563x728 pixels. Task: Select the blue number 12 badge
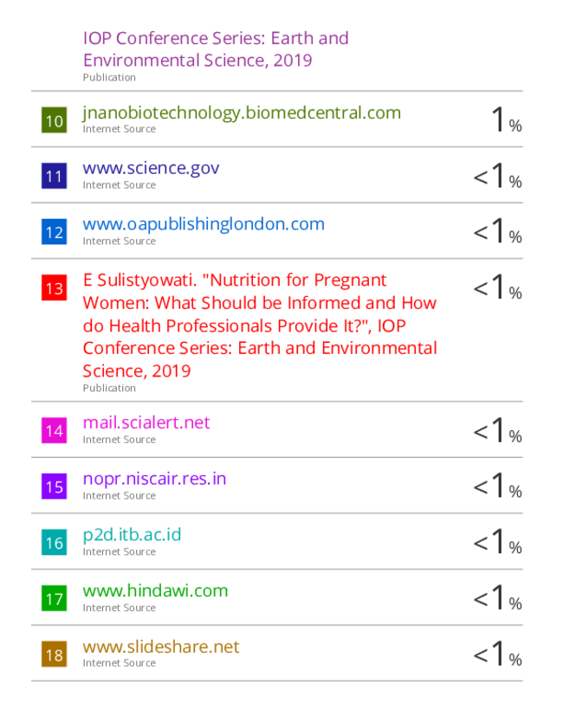tap(54, 232)
